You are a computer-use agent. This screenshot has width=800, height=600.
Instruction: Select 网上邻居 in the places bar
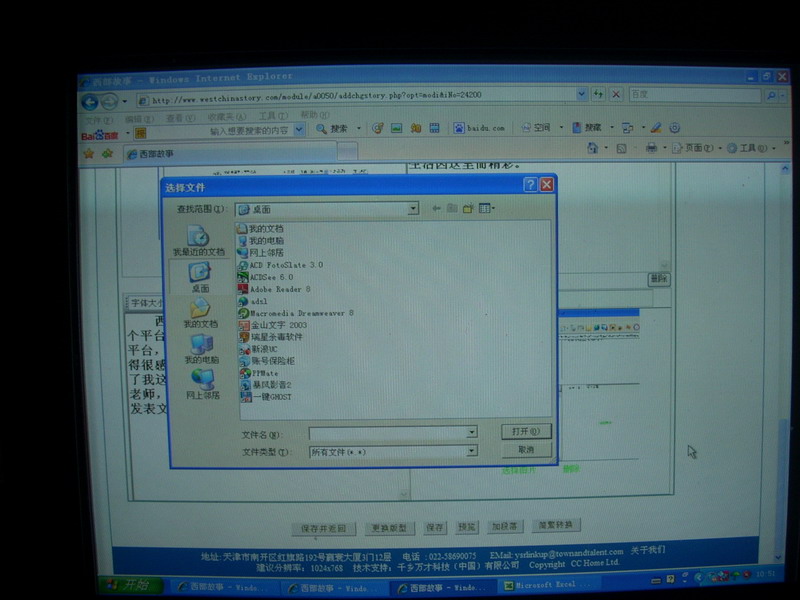click(203, 384)
